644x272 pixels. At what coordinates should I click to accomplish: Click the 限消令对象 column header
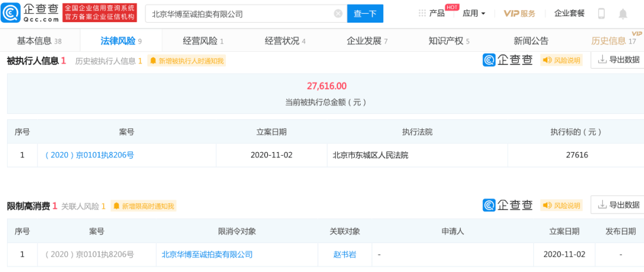(x=237, y=231)
